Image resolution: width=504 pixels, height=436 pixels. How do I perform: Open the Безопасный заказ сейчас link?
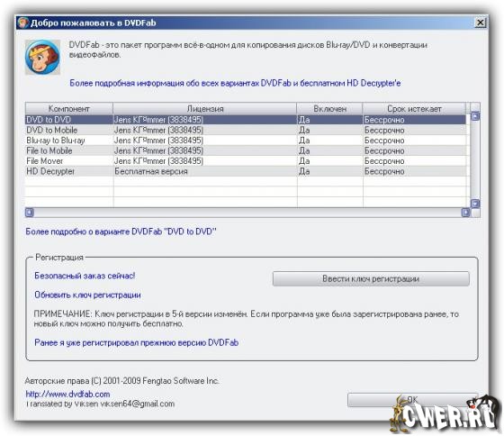point(85,276)
